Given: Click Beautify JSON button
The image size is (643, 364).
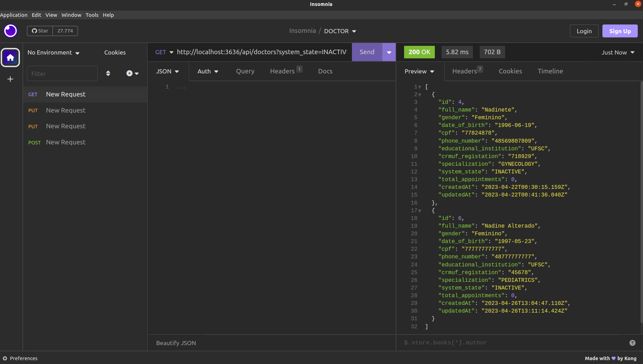Looking at the screenshot, I should point(176,343).
